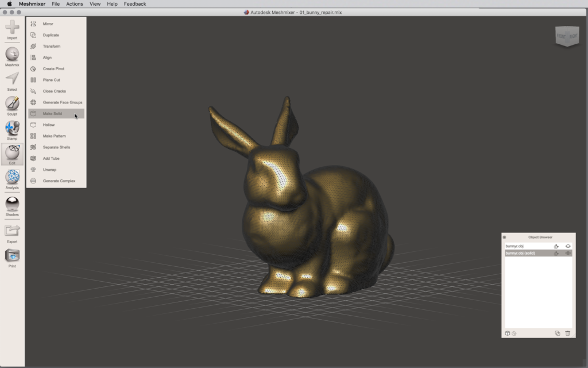Image resolution: width=588 pixels, height=368 pixels.
Task: Expand the View menu
Action: pos(95,4)
